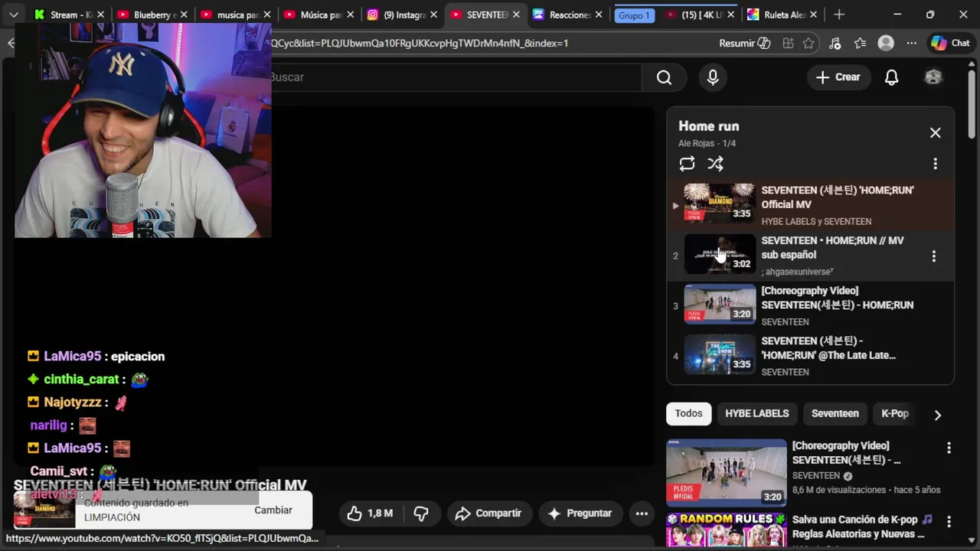Select the K-Pop filter chip
This screenshot has width=980, height=551.
point(894,413)
